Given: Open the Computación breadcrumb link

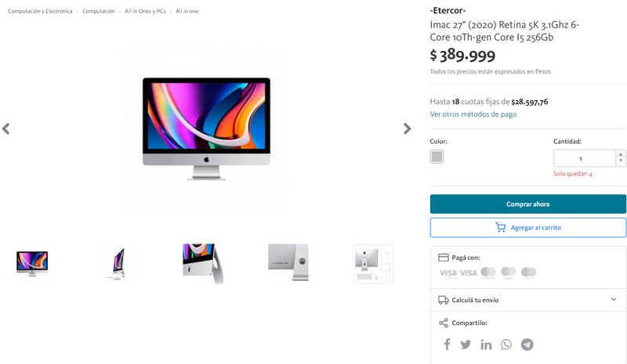Looking at the screenshot, I should 99,11.
